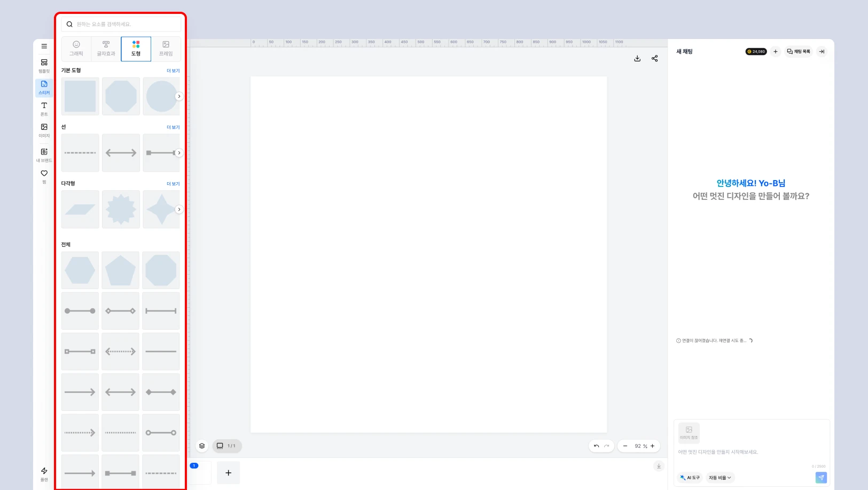This screenshot has width=868, height=490.
Task: Click the share icon above canvas
Action: pyautogui.click(x=654, y=58)
